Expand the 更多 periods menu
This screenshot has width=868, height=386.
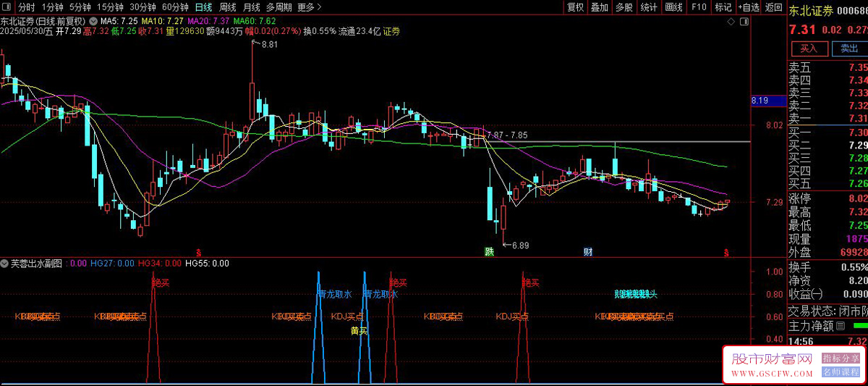pos(310,7)
